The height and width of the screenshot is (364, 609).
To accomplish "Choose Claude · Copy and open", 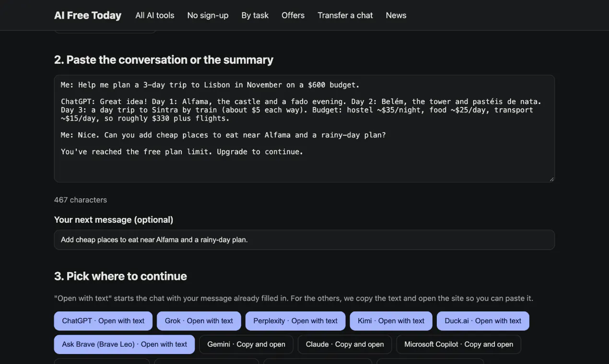I will tap(345, 344).
